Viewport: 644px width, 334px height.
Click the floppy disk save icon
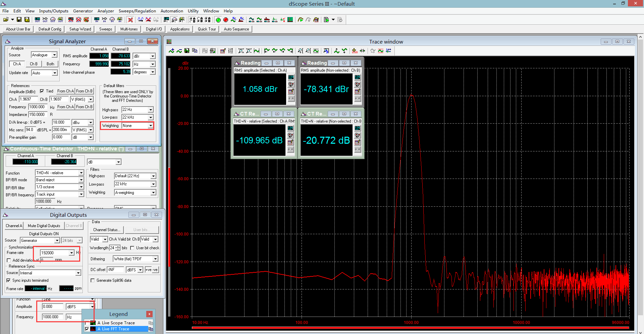19,20
